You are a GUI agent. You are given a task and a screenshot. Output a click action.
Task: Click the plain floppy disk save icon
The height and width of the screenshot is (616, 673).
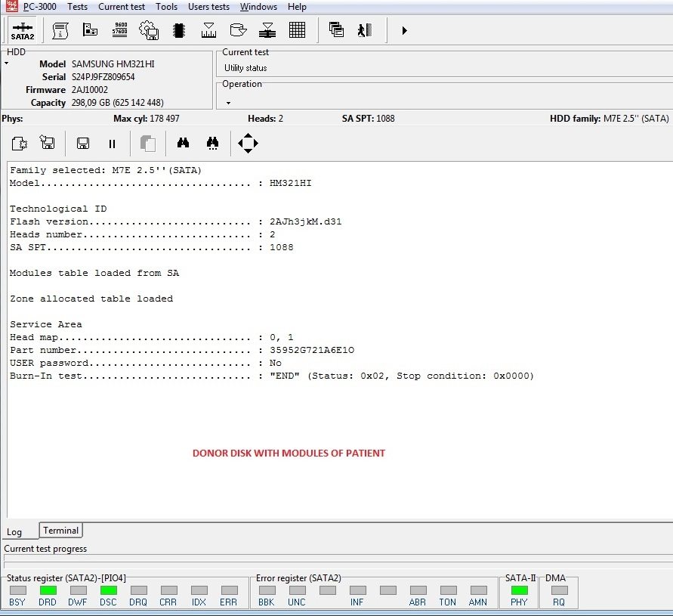(x=83, y=143)
